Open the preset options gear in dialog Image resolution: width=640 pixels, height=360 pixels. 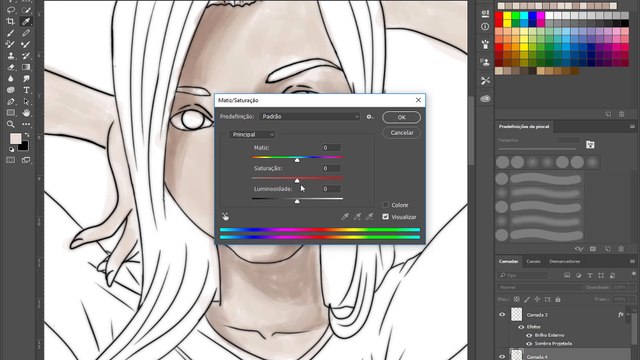click(369, 117)
